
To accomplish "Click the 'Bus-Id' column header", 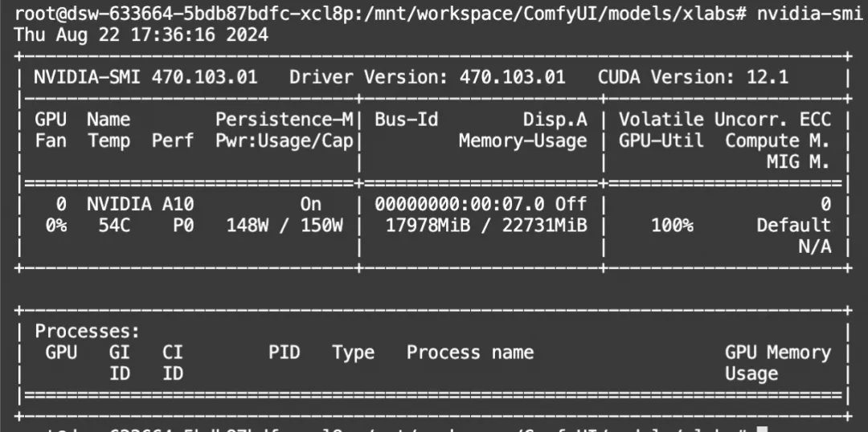I will tap(407, 120).
